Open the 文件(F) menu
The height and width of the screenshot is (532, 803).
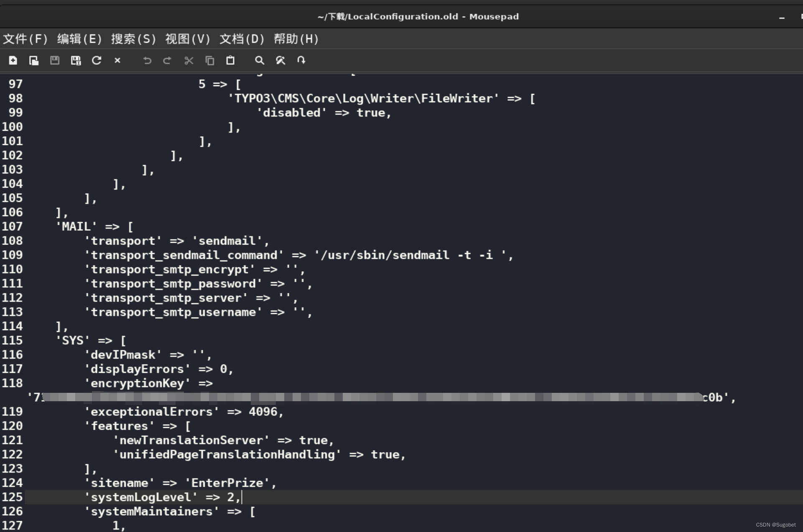[25, 39]
